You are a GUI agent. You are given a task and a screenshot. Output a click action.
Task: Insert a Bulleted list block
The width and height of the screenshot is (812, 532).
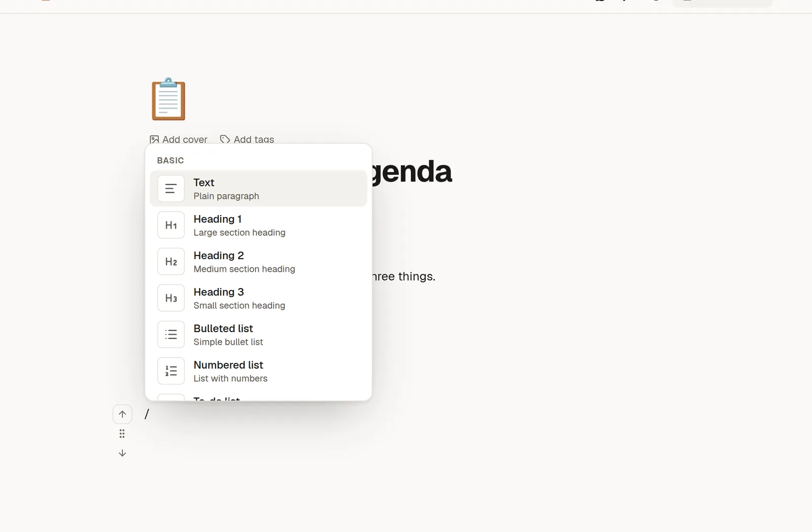(258, 335)
